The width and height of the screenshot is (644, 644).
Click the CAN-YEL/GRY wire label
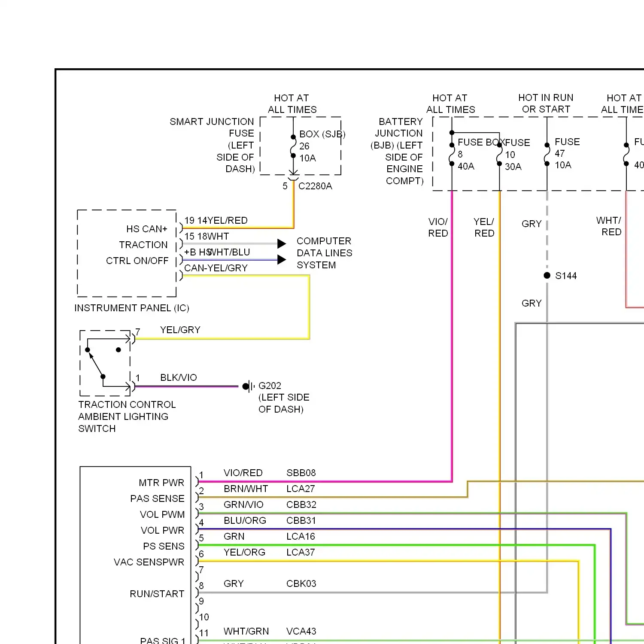[x=216, y=268]
